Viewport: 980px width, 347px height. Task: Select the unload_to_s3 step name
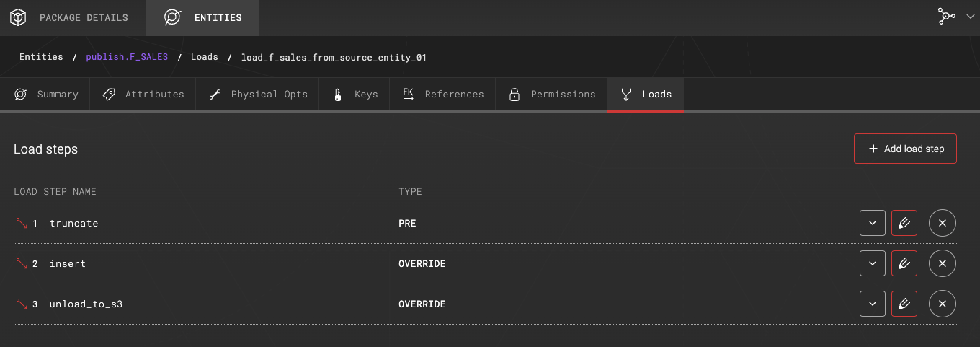coord(86,304)
